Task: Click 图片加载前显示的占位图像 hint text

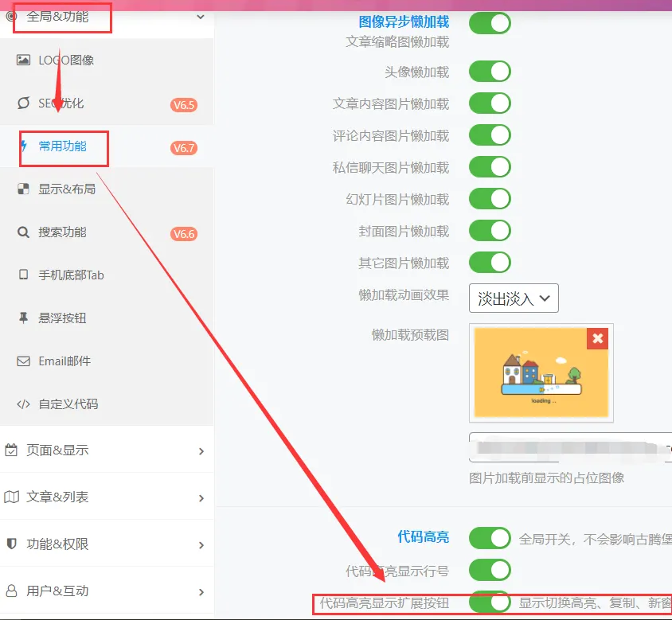Action: pos(546,478)
